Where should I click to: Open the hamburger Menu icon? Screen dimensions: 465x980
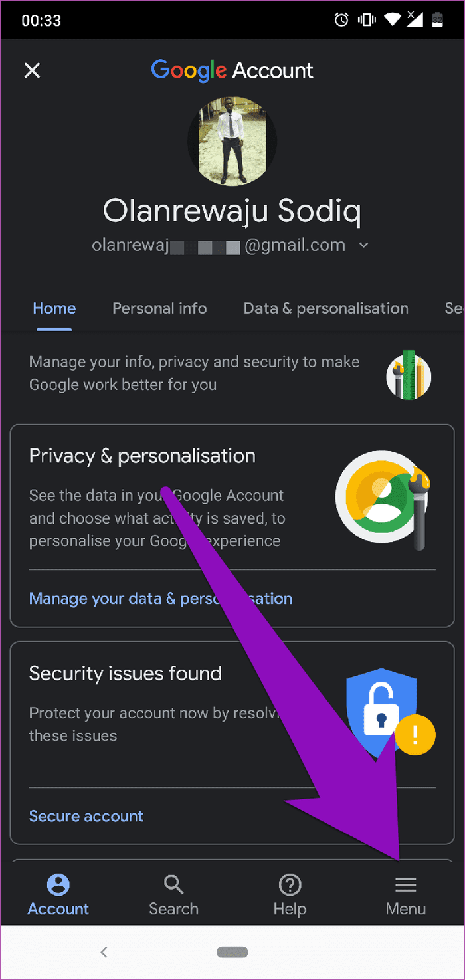pos(406,885)
